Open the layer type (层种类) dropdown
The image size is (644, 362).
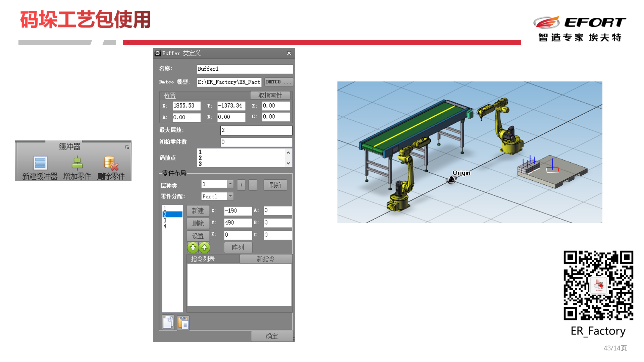230,184
